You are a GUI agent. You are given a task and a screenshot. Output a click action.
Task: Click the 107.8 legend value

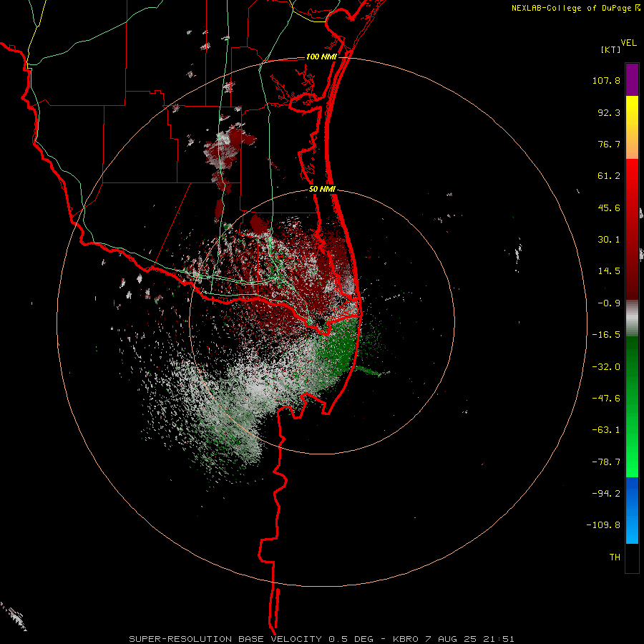[x=606, y=80]
